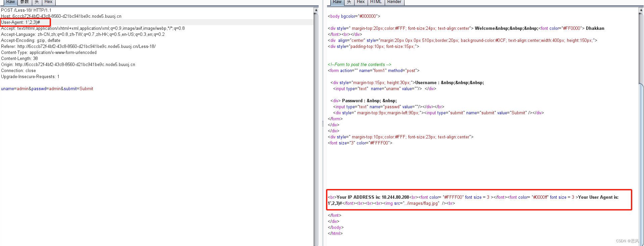Click the </font><br></div> response line
The height and width of the screenshot is (246, 644).
345,35
